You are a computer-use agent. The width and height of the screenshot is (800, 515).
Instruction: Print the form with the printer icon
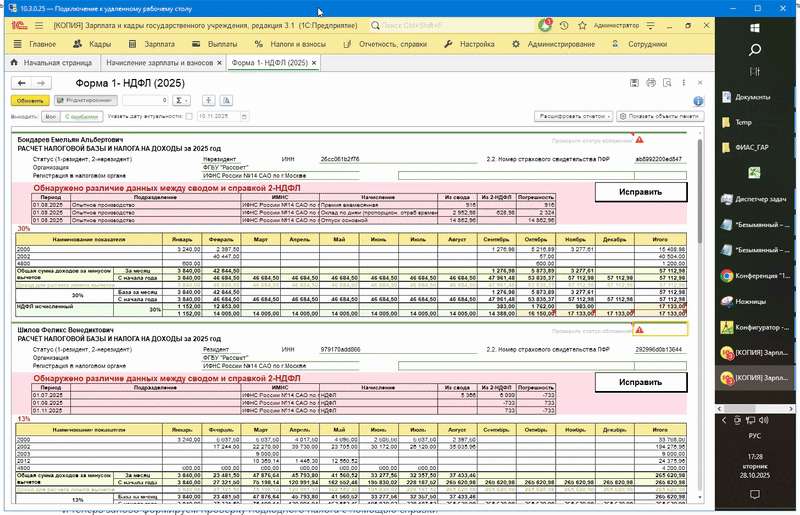pos(651,83)
